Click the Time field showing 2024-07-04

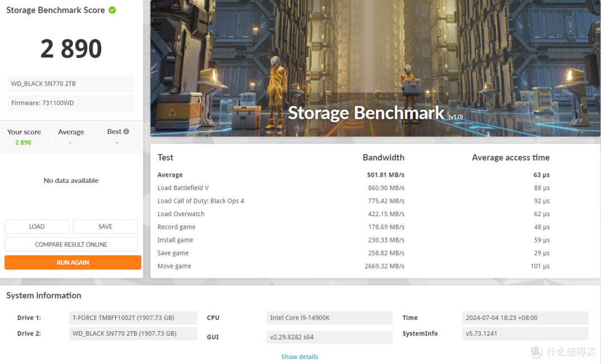click(525, 318)
